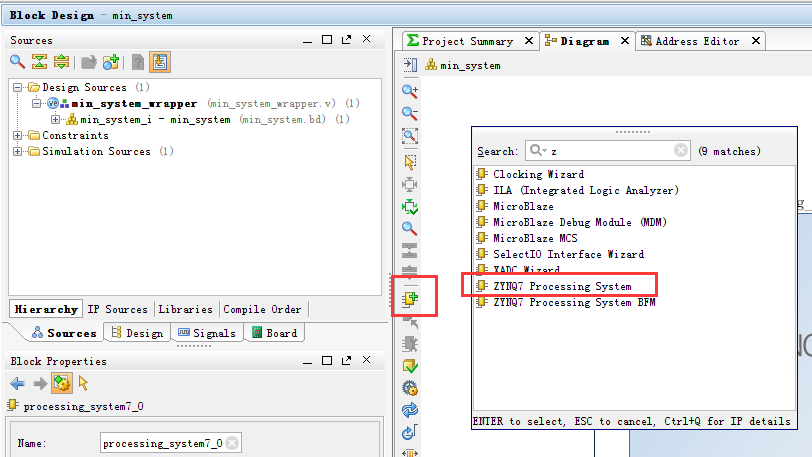This screenshot has height=457, width=812.
Task: Click the zoom fit icon in diagram toolbar
Action: click(410, 136)
